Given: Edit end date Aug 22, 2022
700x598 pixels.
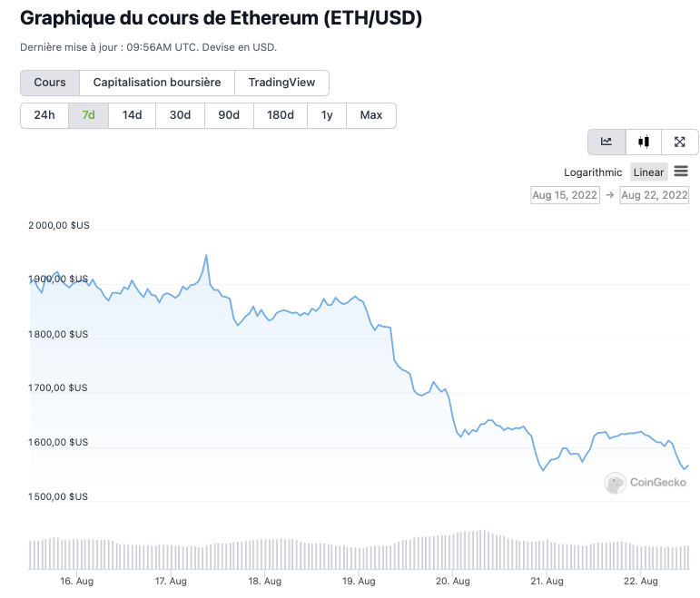Looking at the screenshot, I should coord(654,194).
